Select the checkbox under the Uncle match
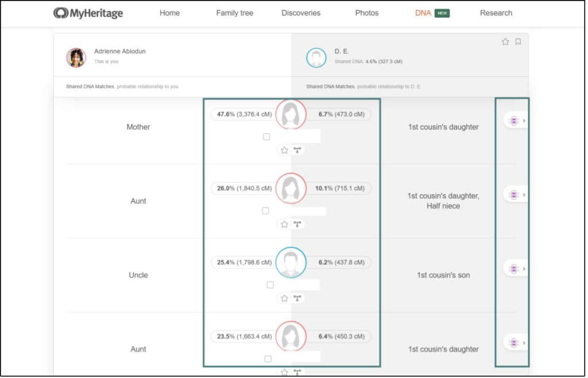 [x=270, y=284]
